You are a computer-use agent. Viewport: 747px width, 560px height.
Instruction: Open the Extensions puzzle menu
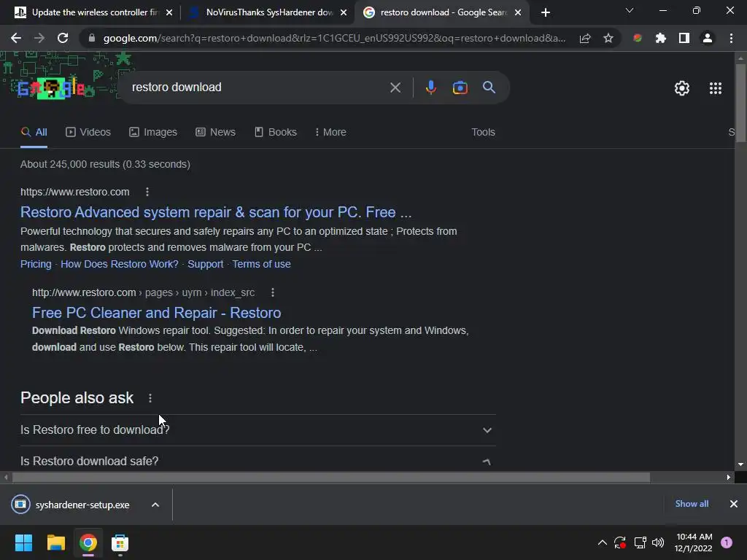click(x=661, y=38)
